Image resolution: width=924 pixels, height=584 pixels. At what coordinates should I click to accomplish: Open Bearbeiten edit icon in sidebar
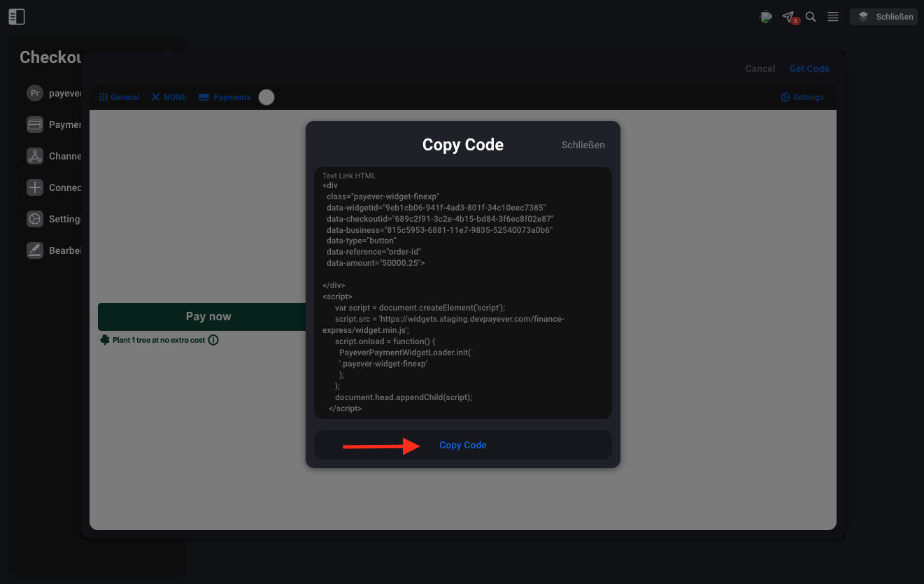(35, 250)
